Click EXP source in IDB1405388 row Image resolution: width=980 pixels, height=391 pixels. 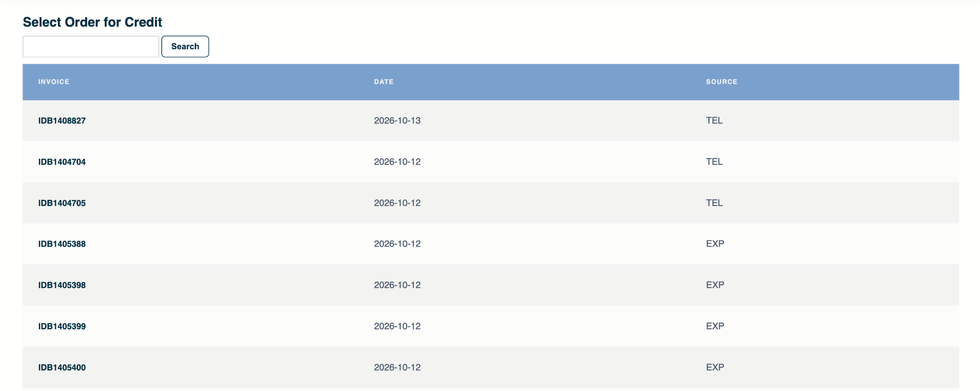[x=715, y=244]
